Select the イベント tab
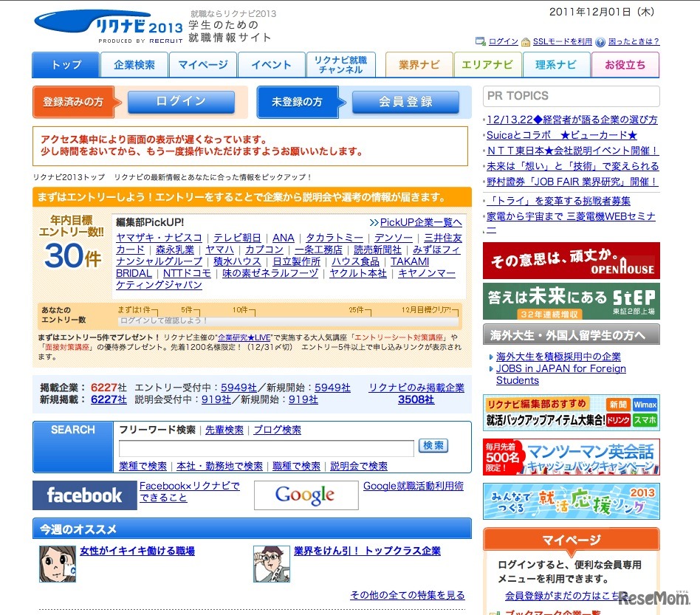 (x=272, y=65)
